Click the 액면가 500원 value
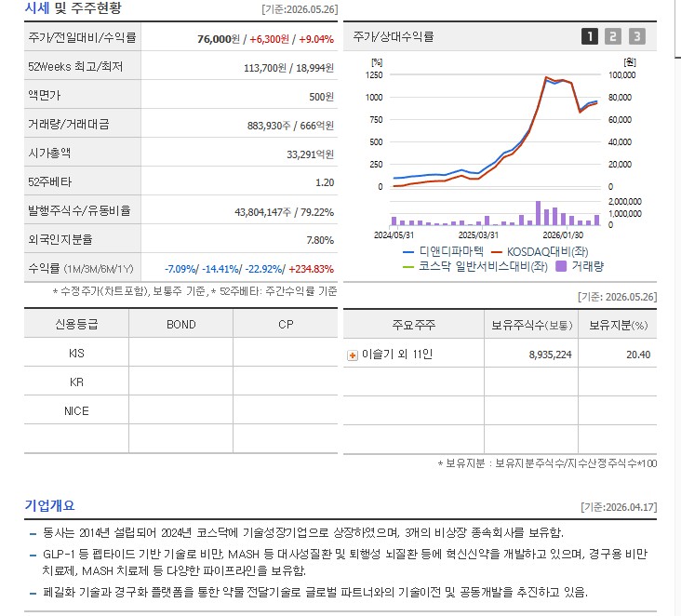The image size is (681, 616). click(x=321, y=97)
